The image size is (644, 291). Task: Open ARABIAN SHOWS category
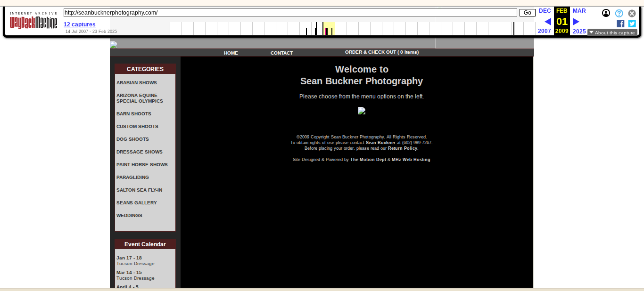[x=137, y=82]
